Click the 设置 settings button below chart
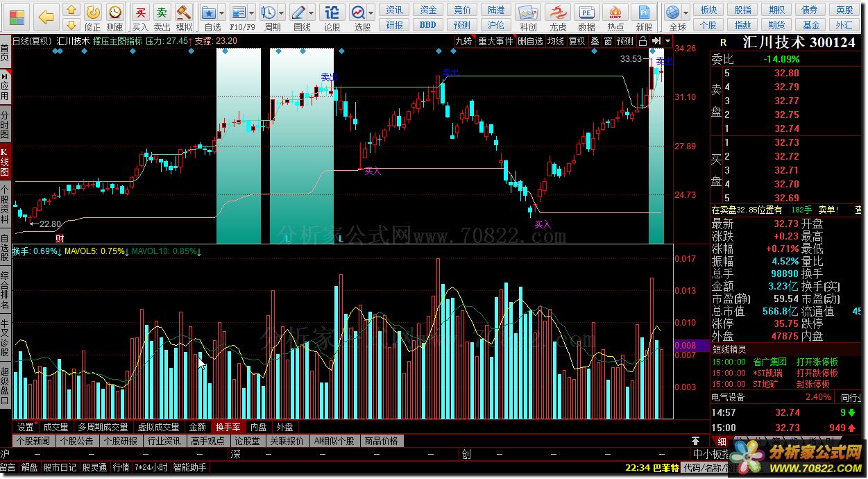 point(26,427)
